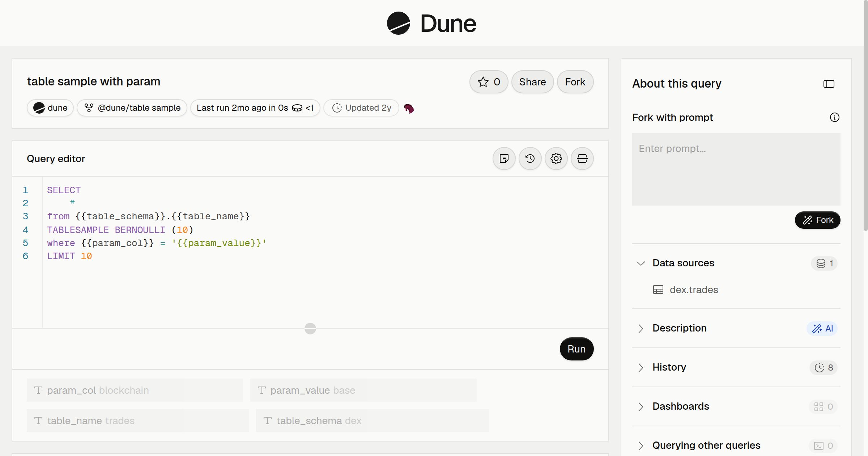The image size is (868, 456).
Task: Click Fork with prompt info icon
Action: click(834, 117)
